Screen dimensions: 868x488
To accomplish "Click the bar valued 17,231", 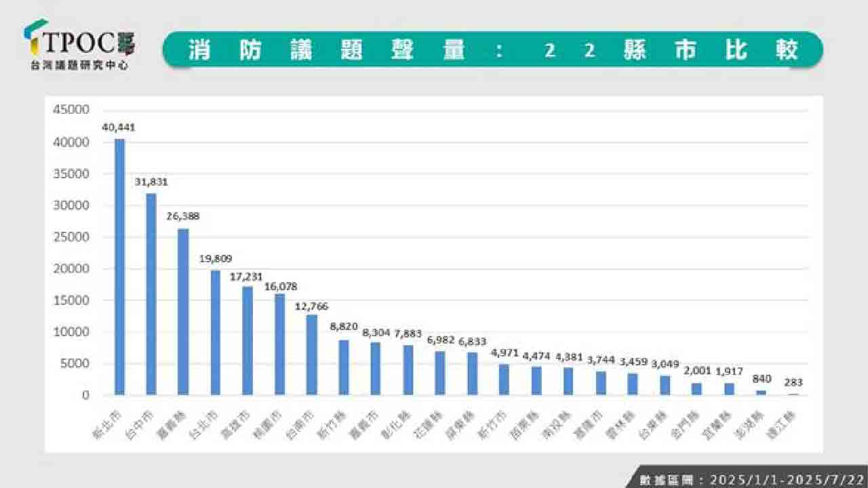I will (248, 340).
